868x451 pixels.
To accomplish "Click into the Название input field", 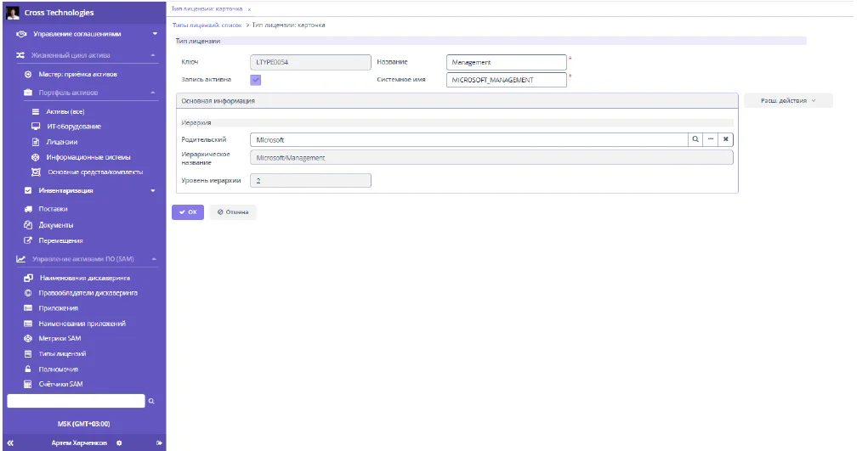I will point(505,62).
